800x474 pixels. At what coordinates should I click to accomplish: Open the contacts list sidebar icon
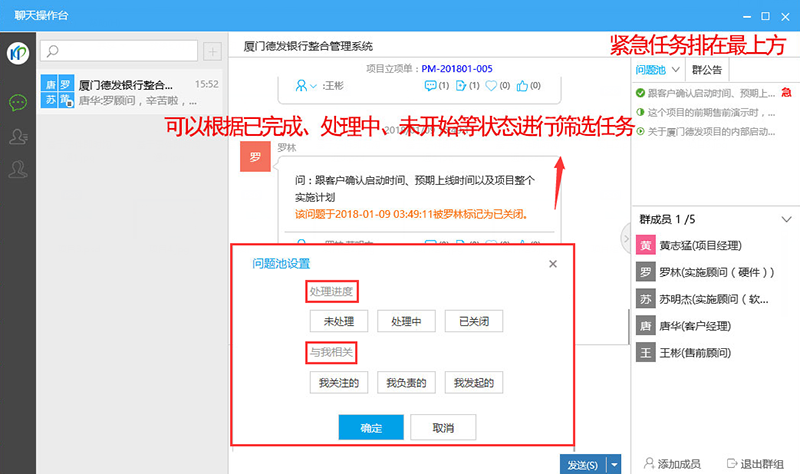click(18, 136)
